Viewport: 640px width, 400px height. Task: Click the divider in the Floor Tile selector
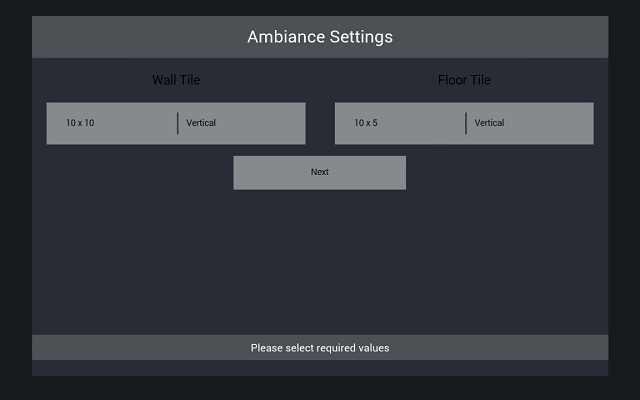466,123
